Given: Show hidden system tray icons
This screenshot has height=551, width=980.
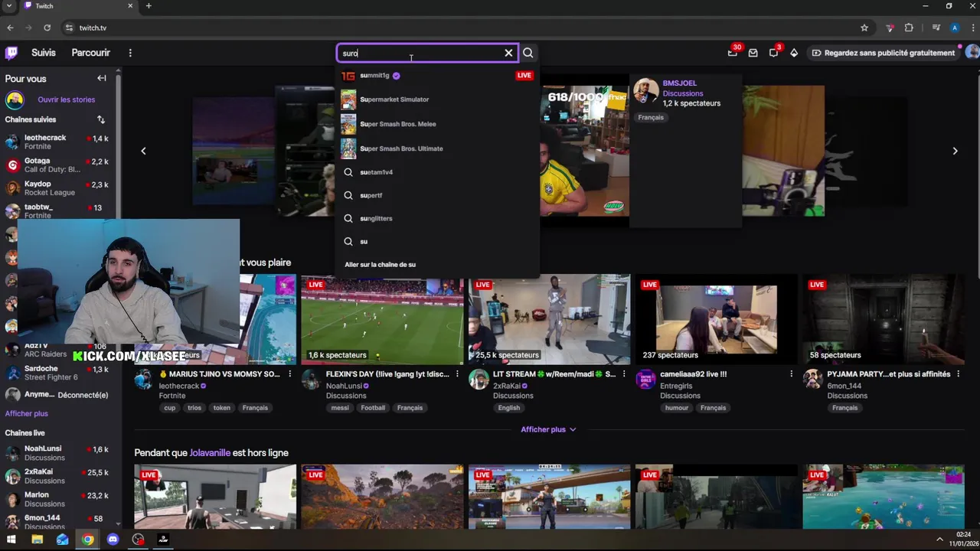Looking at the screenshot, I should [939, 540].
